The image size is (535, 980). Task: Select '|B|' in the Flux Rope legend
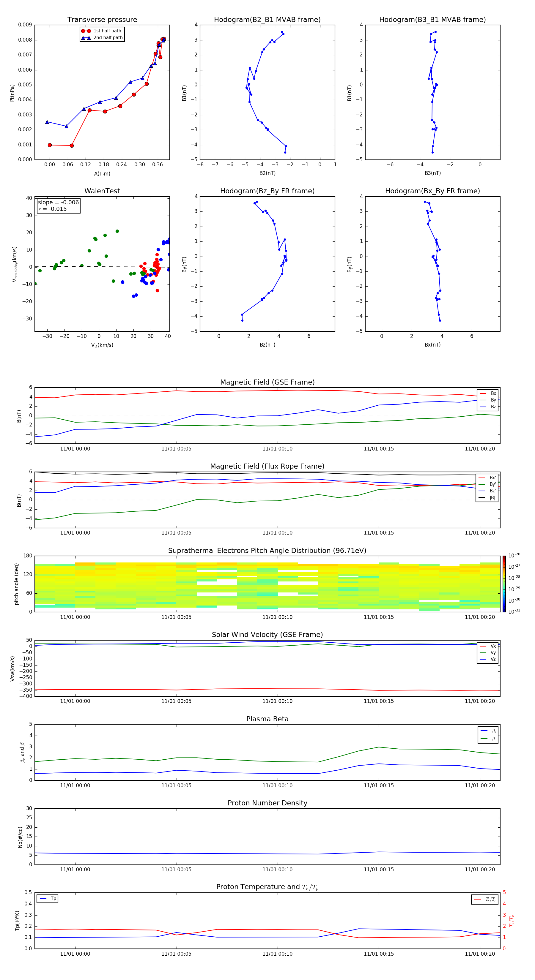pos(487,498)
